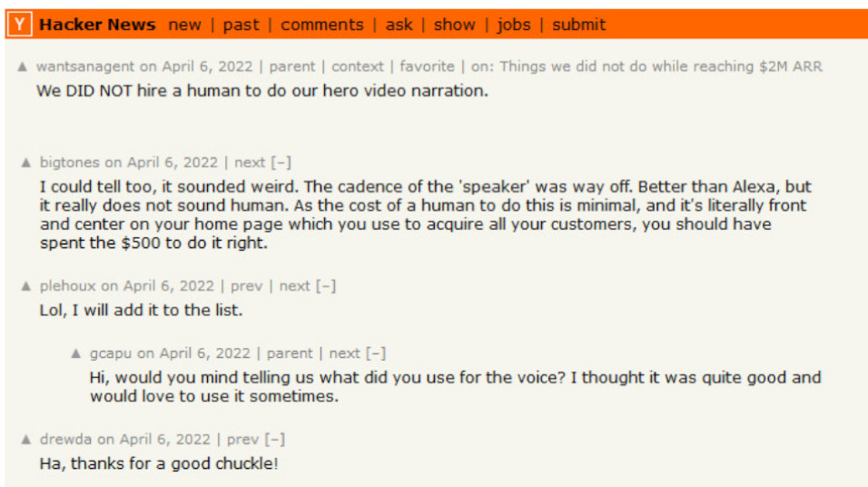Favorite the wantsanagent comment

tap(426, 66)
